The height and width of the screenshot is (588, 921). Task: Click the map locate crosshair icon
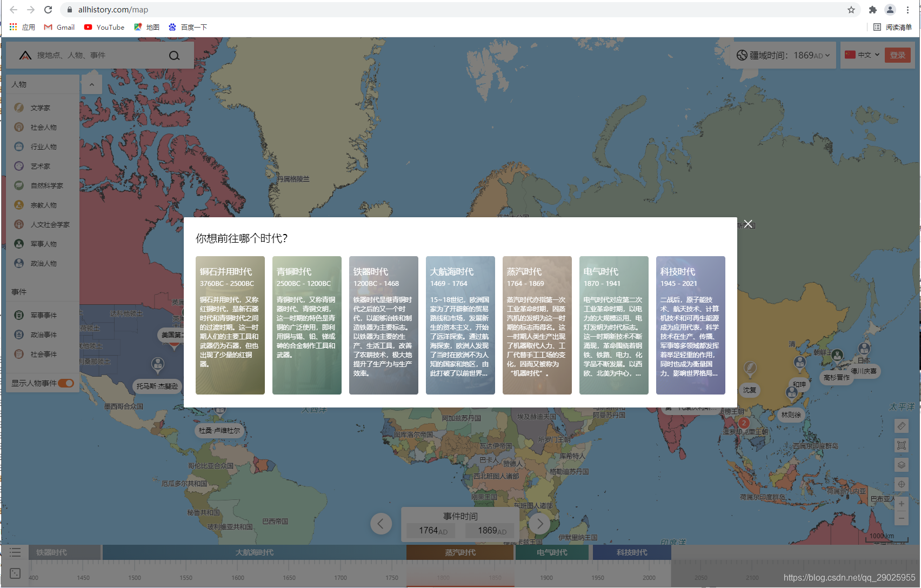click(901, 484)
